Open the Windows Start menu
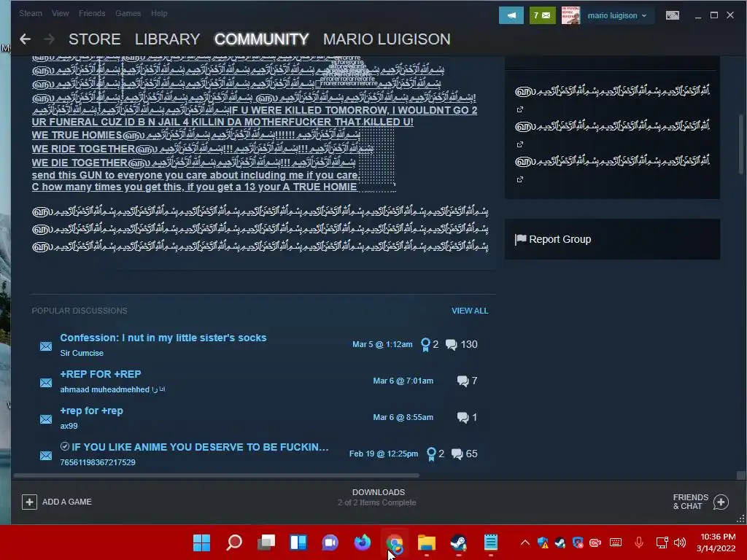Image resolution: width=747 pixels, height=560 pixels. point(201,542)
